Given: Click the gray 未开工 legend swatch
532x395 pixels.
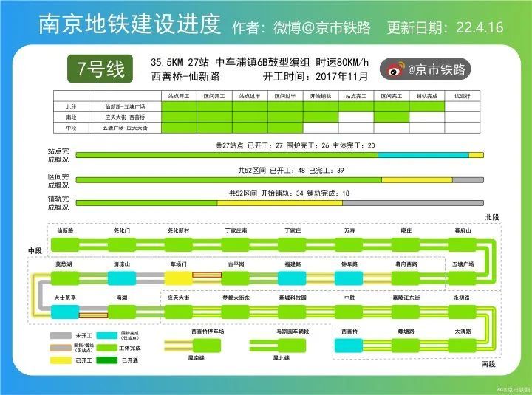Looking at the screenshot, I should pyautogui.click(x=61, y=336).
